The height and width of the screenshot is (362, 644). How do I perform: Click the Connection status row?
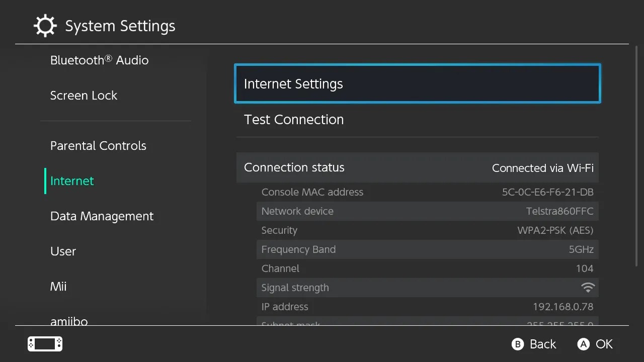tap(417, 167)
